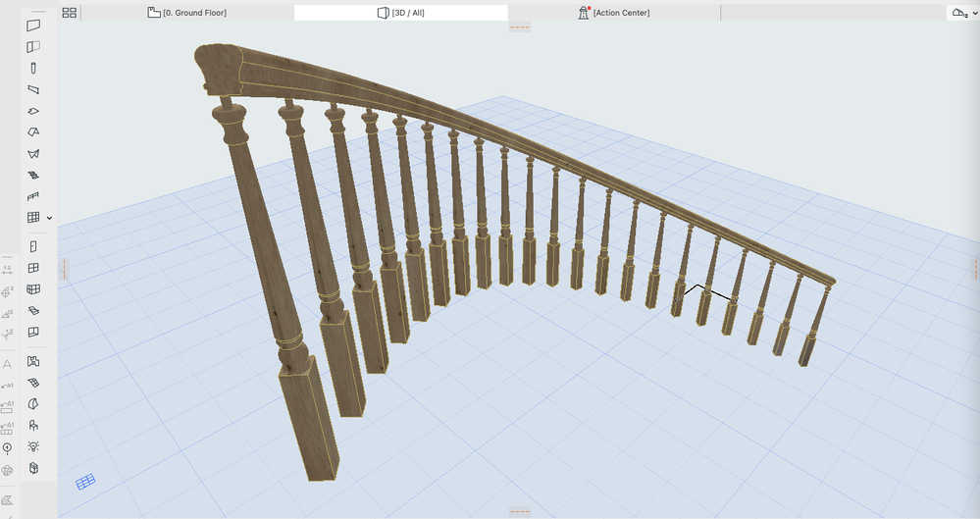
Task: Select the Column tool
Action: tap(33, 68)
